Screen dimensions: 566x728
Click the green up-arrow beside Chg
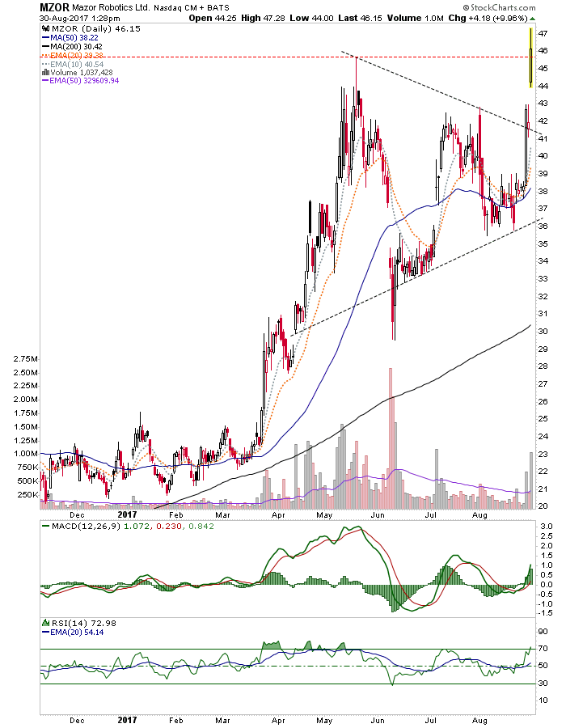pos(532,19)
